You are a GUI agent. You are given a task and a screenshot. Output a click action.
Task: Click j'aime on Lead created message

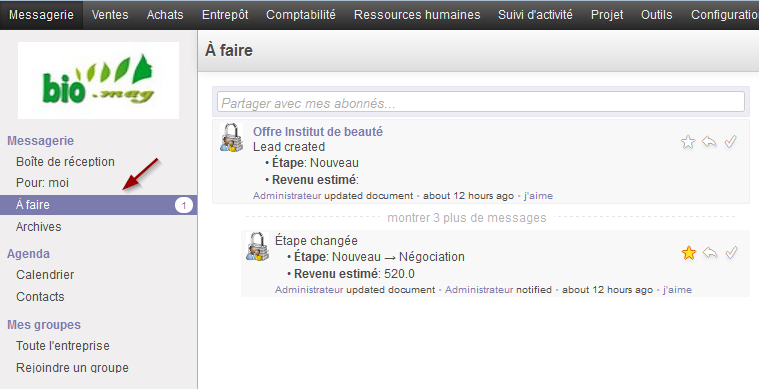tap(538, 196)
